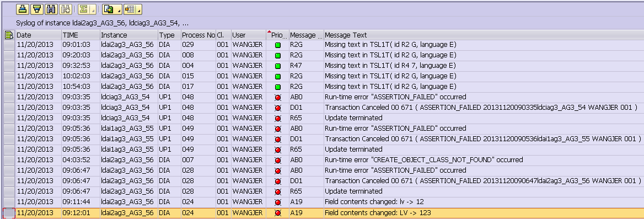The width and height of the screenshot is (644, 219).
Task: Select row marker of highlighted 09:12:01 row
Action: tap(9, 213)
